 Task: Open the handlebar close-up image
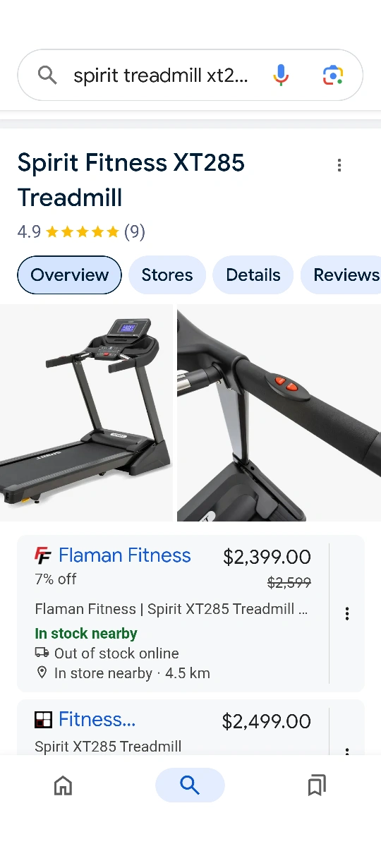pos(279,413)
